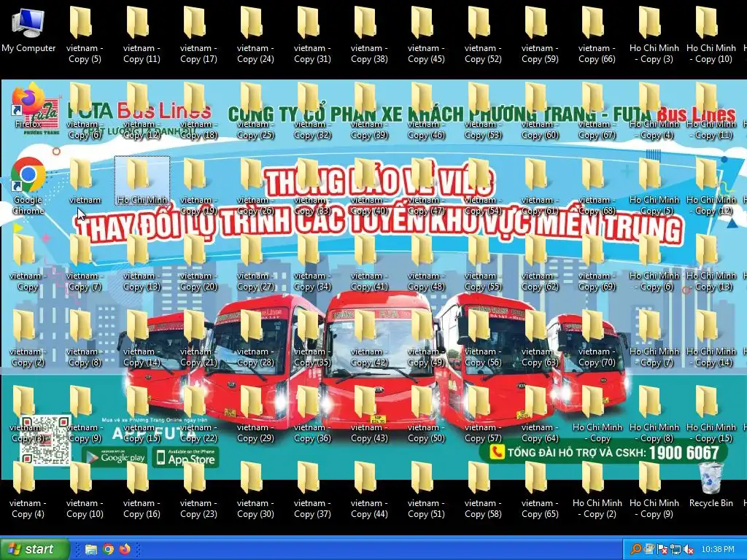This screenshot has height=560, width=747.
Task: Select folder 'vietnam - Copy (28)'
Action: click(x=255, y=338)
